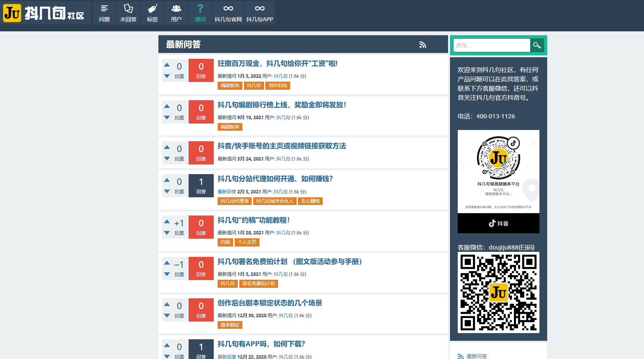This screenshot has height=359, width=644.
Task: Upvote the 抖几句有APP吗 question
Action: 167,344
